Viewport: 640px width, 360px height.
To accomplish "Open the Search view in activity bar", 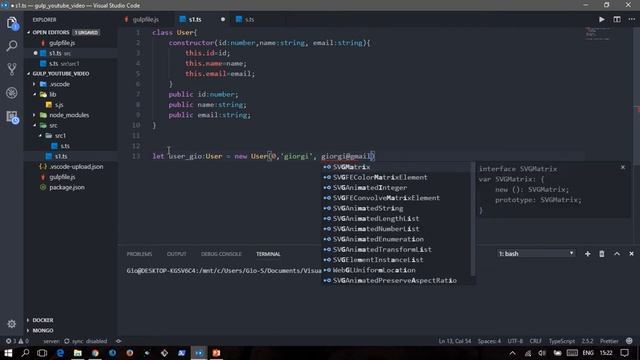I will 12,46.
